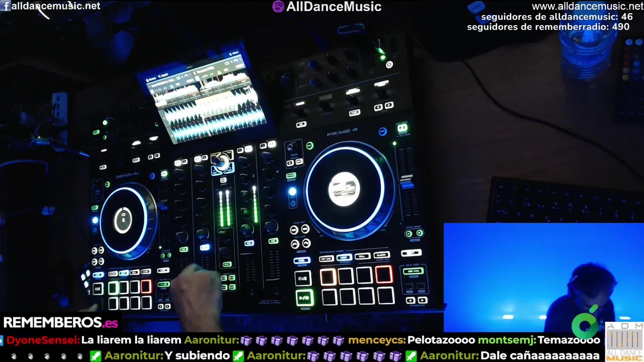Click the right deck jog wheel center display
The height and width of the screenshot is (362, 644).
pyautogui.click(x=344, y=189)
